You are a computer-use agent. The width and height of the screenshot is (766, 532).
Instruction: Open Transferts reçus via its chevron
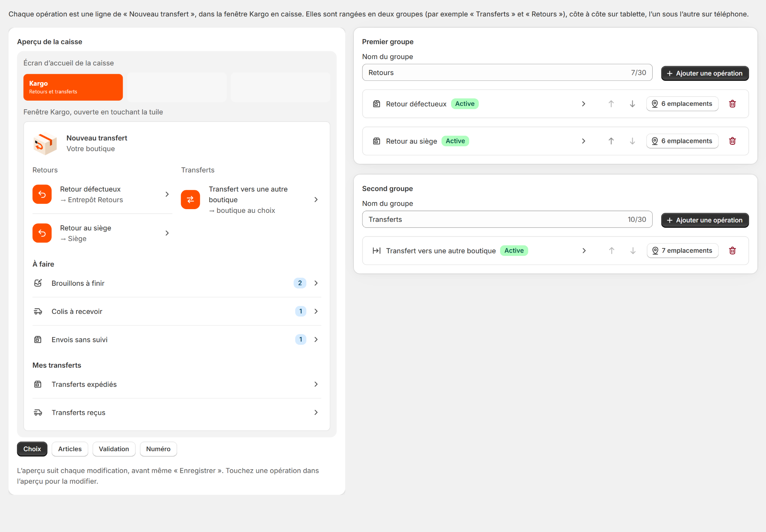tap(316, 412)
